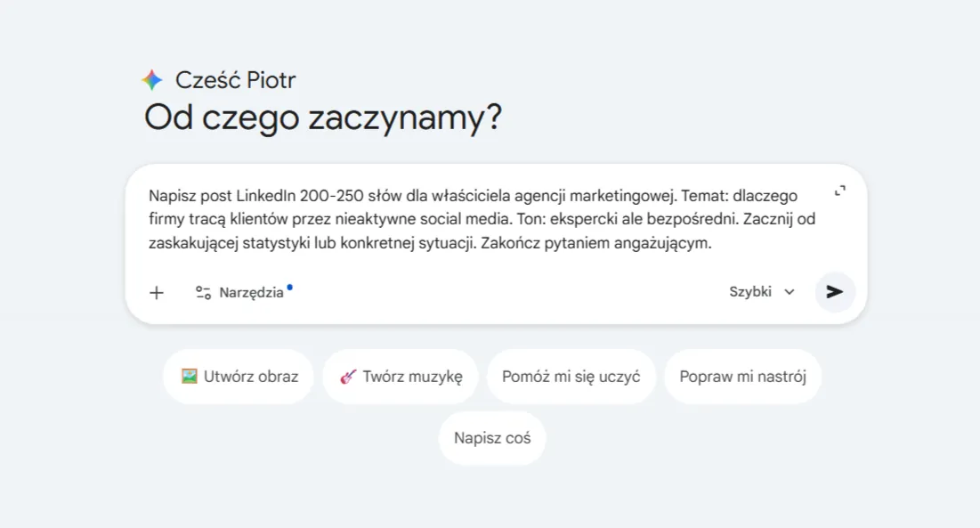
Task: Choose the Pomóż mi się uczyć chip
Action: click(571, 377)
